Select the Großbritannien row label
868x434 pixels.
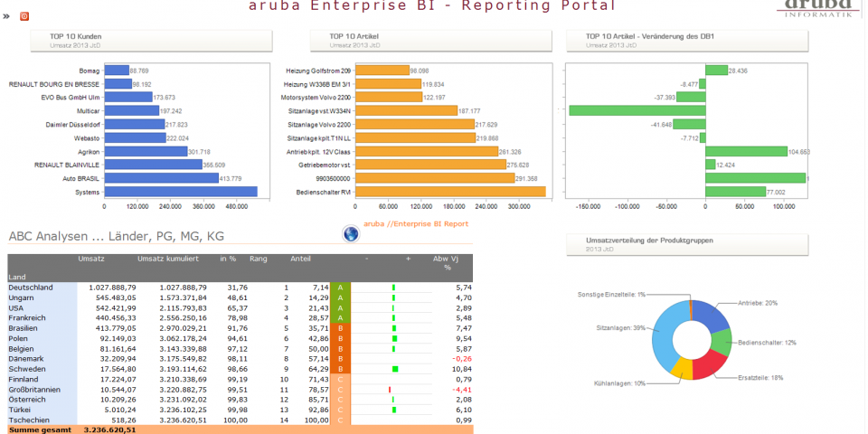pos(34,390)
